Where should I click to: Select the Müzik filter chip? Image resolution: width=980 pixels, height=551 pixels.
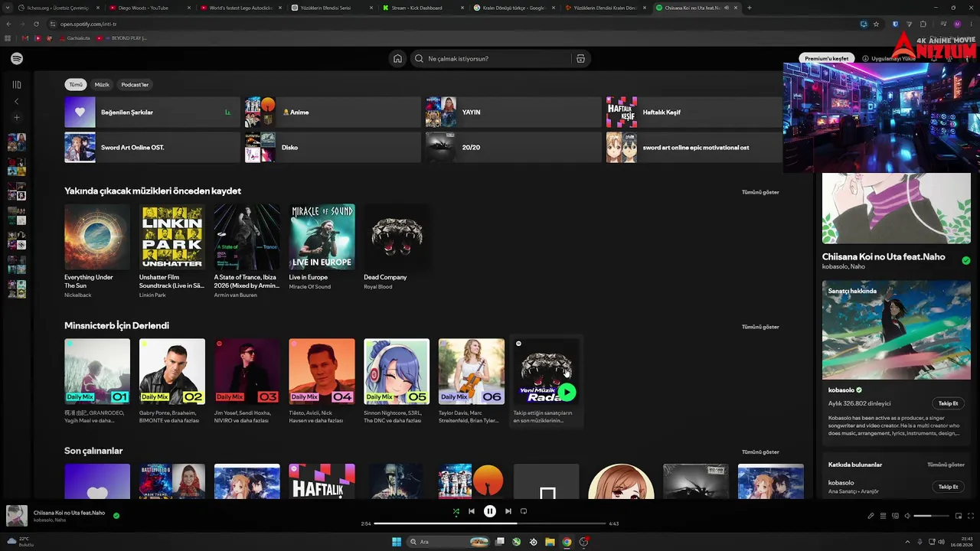click(x=102, y=85)
